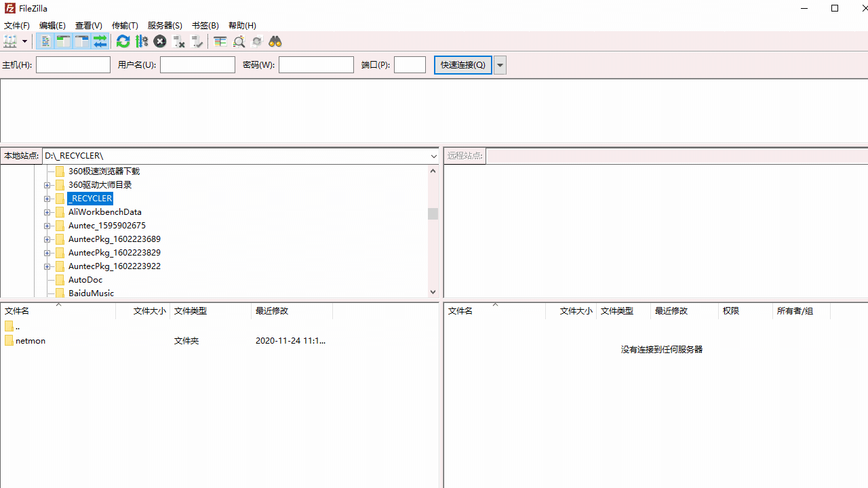Open the filename filters dialog
Screen dimensions: 868x488
[x=219, y=41]
